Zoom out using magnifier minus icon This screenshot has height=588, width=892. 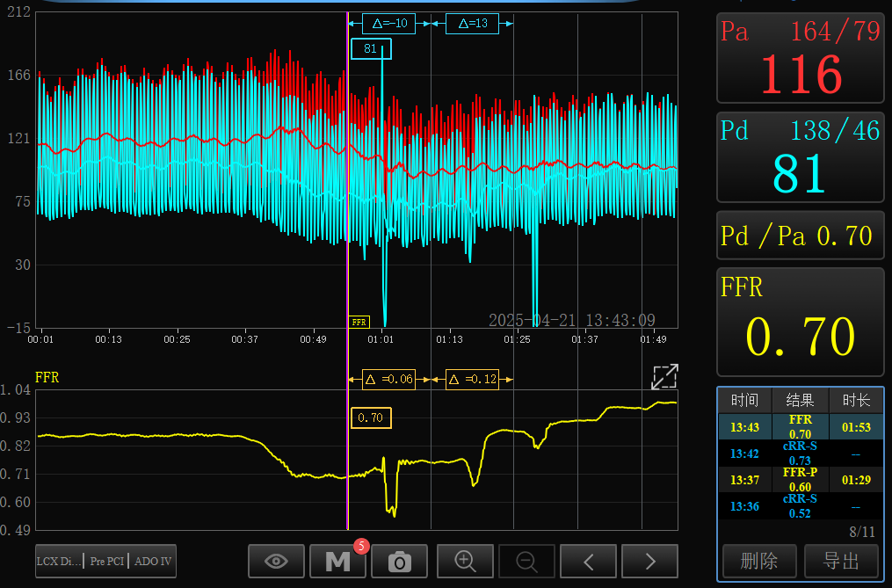[x=526, y=562]
